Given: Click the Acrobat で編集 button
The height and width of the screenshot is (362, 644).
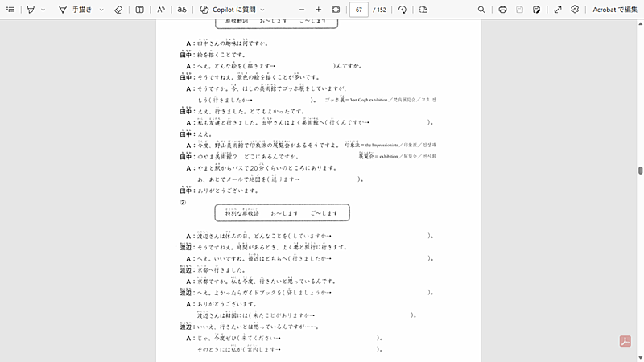Looking at the screenshot, I should (615, 10).
